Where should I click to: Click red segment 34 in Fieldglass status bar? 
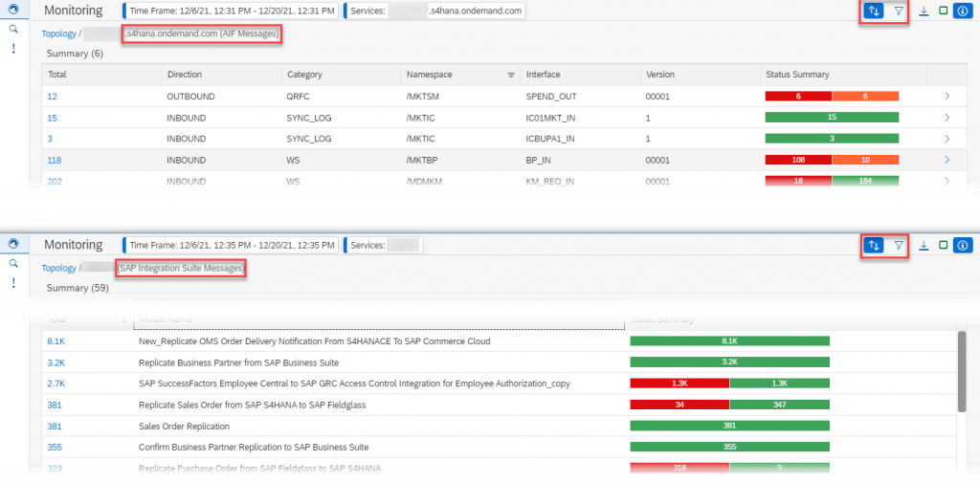point(679,405)
